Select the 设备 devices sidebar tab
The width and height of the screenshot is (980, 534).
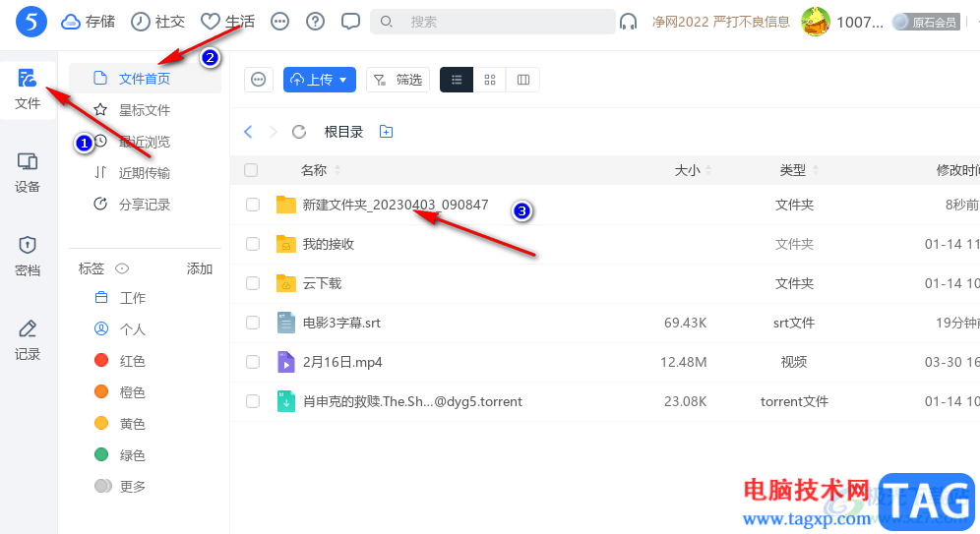coord(28,173)
